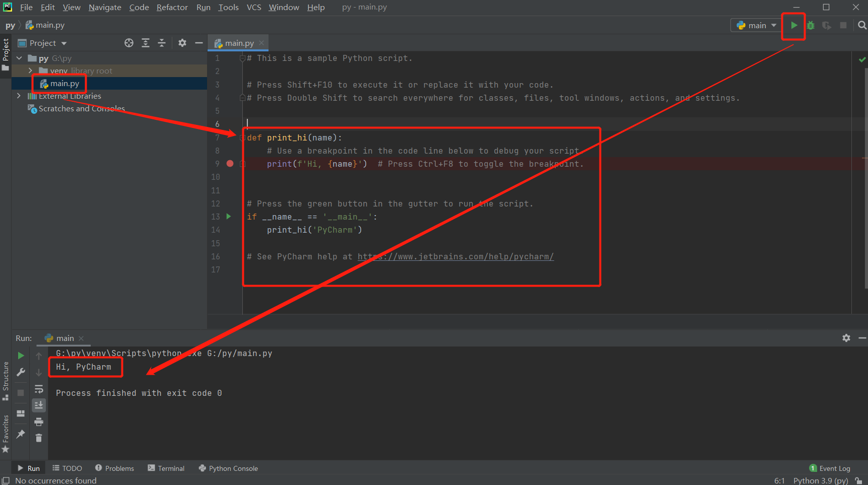This screenshot has width=868, height=485.
Task: Print the Run console output
Action: [39, 422]
